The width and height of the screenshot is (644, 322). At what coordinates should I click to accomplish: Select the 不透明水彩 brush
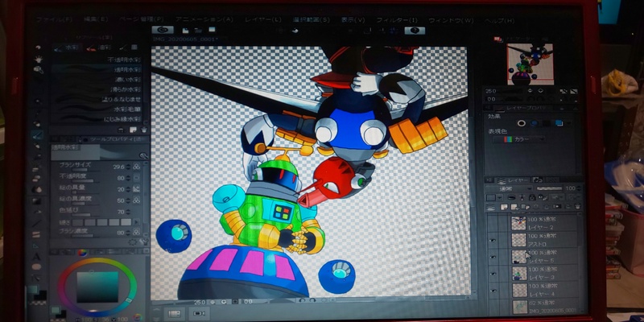click(97, 60)
